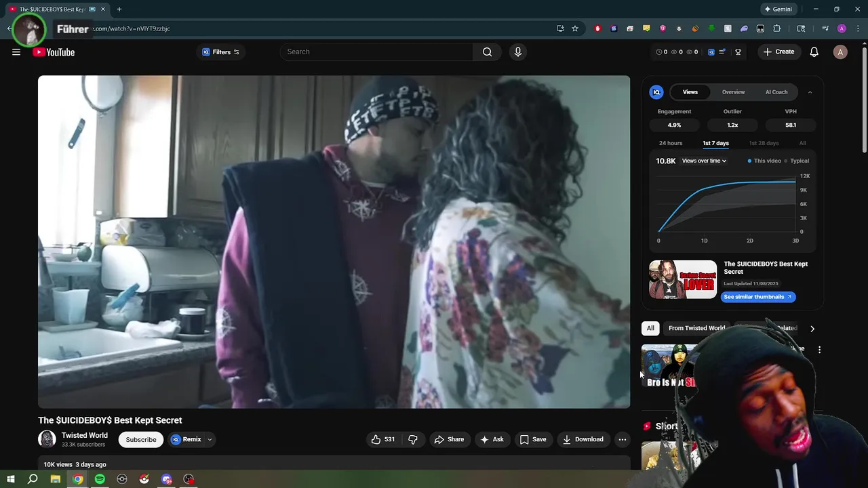Image resolution: width=868 pixels, height=488 pixels.
Task: Toggle the Typical chart legend
Action: point(797,161)
